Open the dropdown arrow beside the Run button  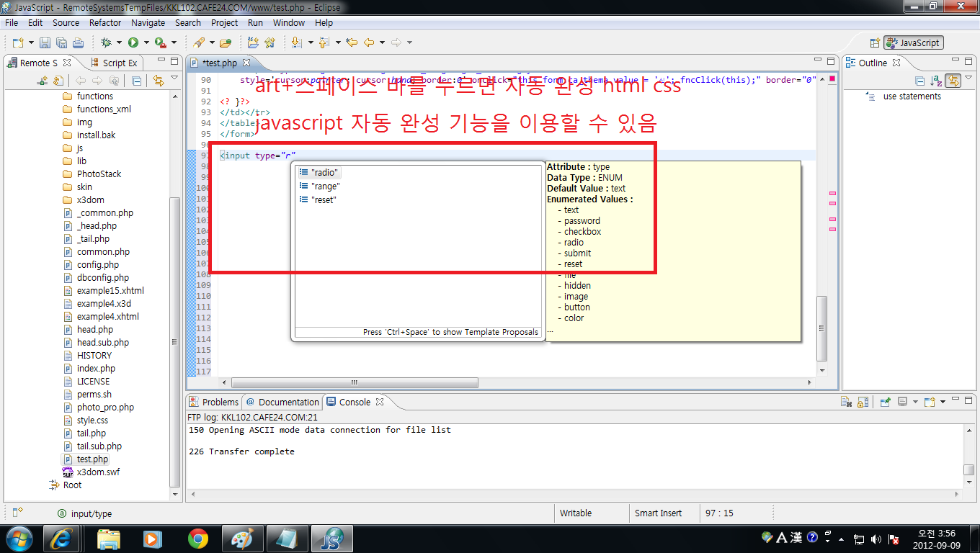click(145, 43)
